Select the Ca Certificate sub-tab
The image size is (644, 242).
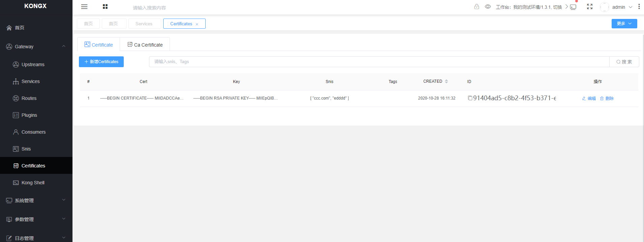pos(145,45)
